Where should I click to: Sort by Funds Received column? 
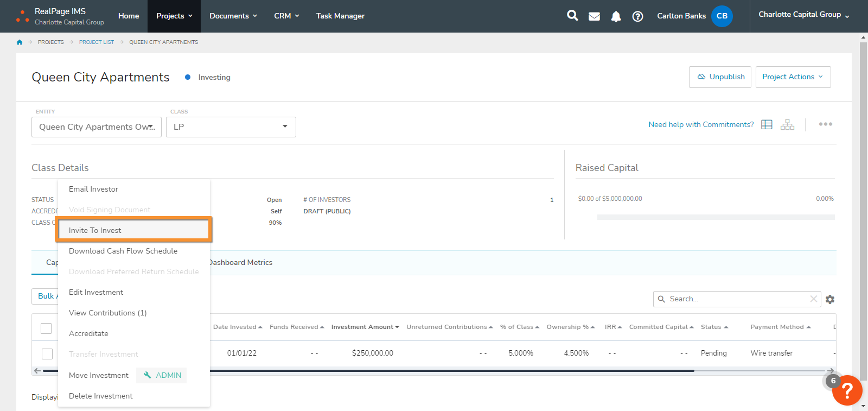click(x=297, y=327)
